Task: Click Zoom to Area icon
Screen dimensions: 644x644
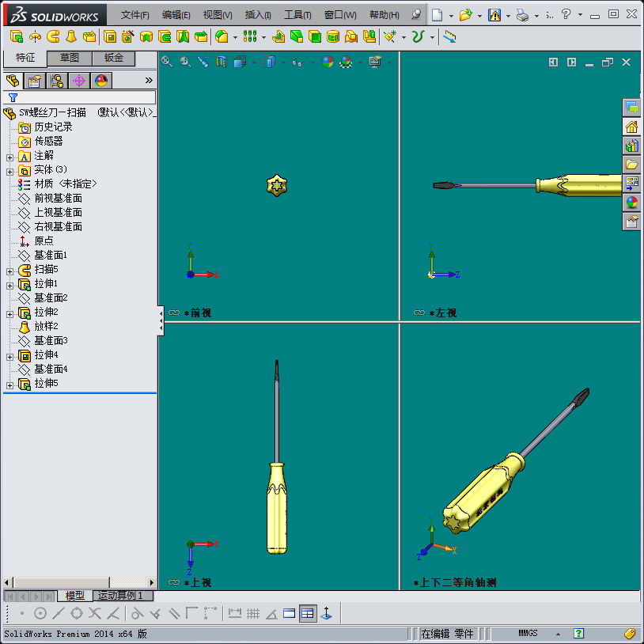Action: [x=185, y=62]
